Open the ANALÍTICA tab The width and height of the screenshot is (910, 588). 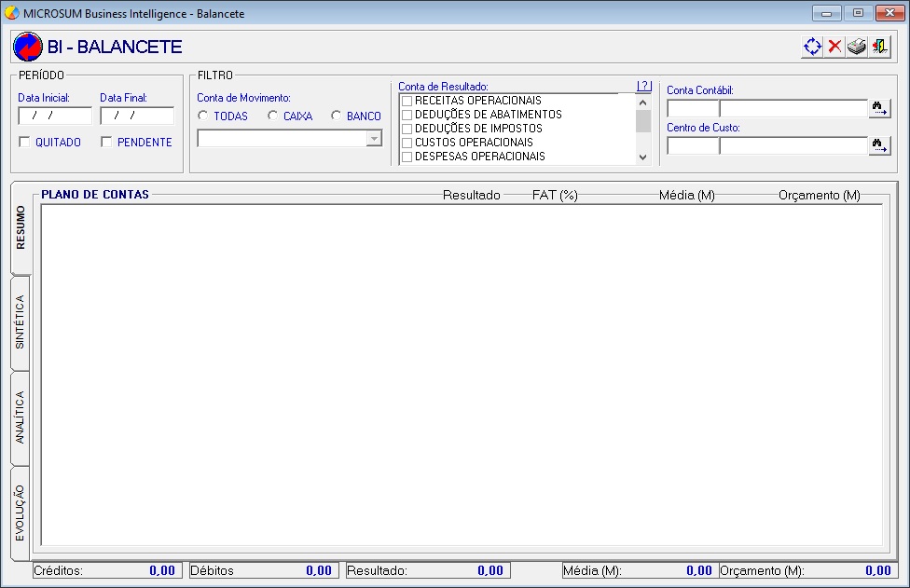(x=21, y=417)
